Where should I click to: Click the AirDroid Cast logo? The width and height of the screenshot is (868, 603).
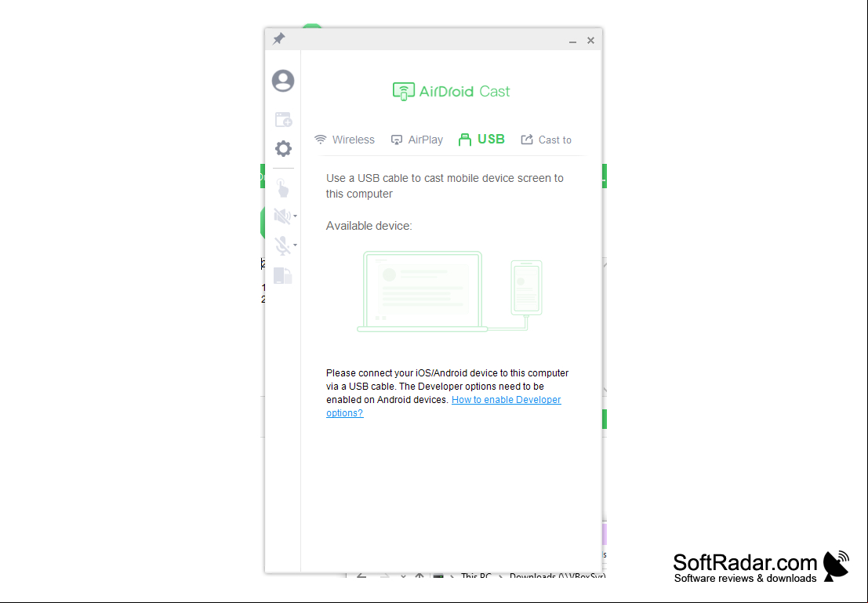[x=451, y=92]
